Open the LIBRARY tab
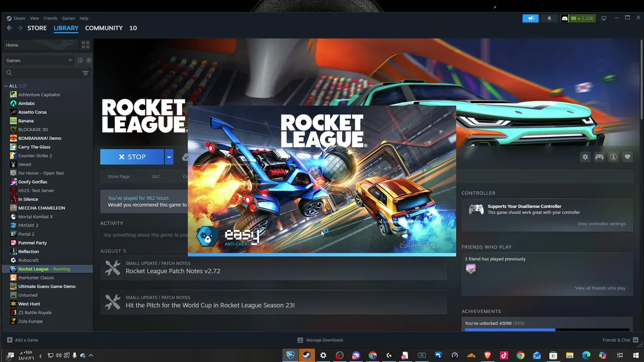Image resolution: width=644 pixels, height=362 pixels. point(66,28)
